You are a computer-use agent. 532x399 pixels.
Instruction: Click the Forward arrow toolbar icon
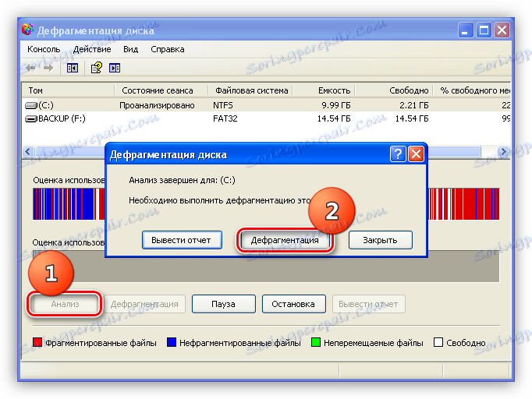tap(48, 68)
